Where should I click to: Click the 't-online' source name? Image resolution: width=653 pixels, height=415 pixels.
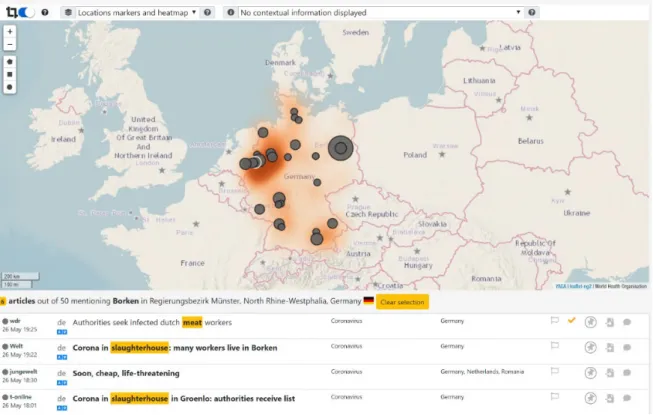click(x=20, y=397)
